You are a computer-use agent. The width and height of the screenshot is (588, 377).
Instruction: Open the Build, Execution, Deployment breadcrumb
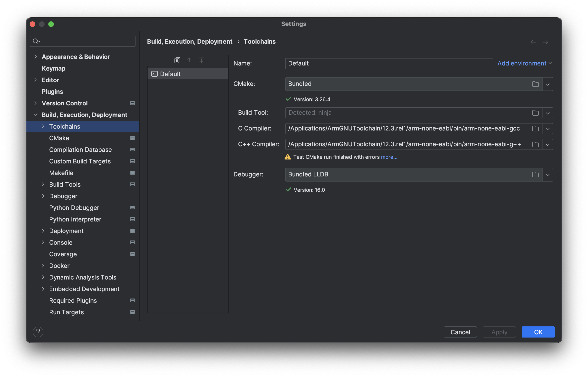pyautogui.click(x=190, y=41)
